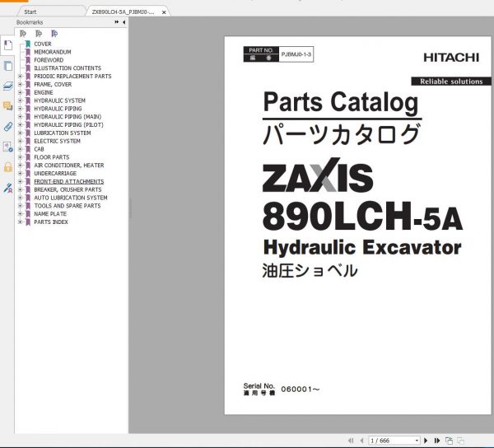The width and height of the screenshot is (494, 448).
Task: Click the ENGINE bookmark label
Action: 43,92
